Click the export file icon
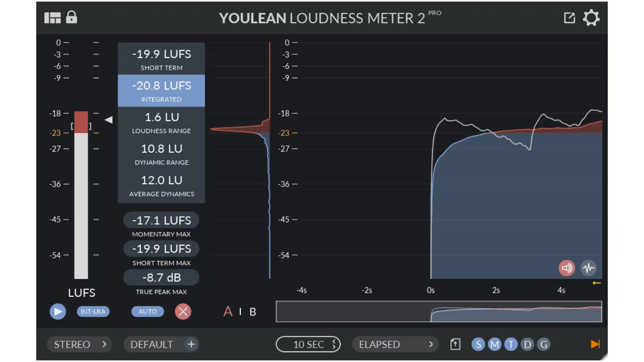Image resolution: width=644 pixels, height=362 pixels. 455,344
